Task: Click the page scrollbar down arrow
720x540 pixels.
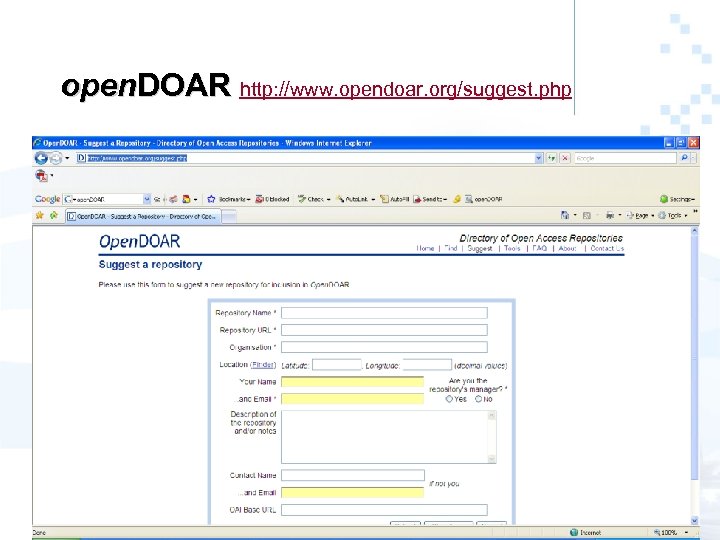Action: coord(694,520)
